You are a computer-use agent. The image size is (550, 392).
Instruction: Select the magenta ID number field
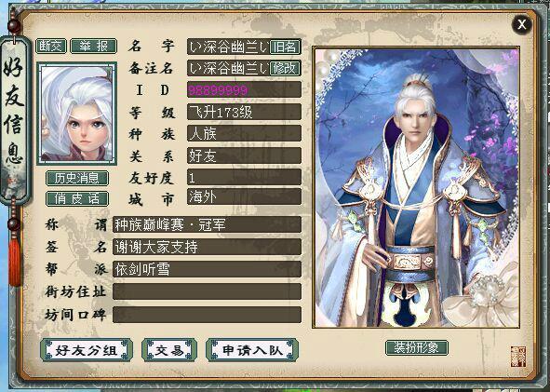pos(244,89)
